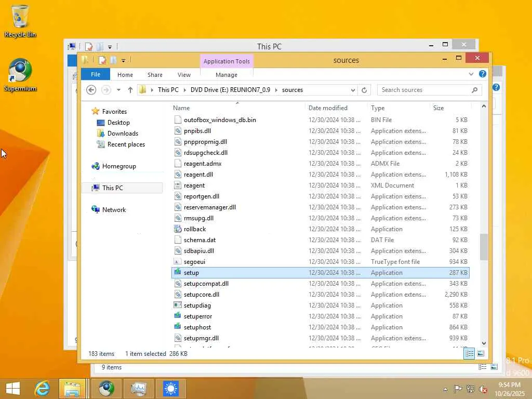Image resolution: width=532 pixels, height=399 pixels.
Task: Expand the DVD Drive breadcrumb arrow
Action: pyautogui.click(x=276, y=90)
